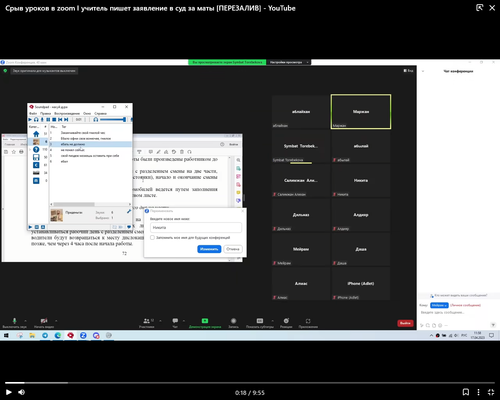The height and width of the screenshot is (400, 500).
Task: Open the Справка menu in Soundpad
Action: 100,113
